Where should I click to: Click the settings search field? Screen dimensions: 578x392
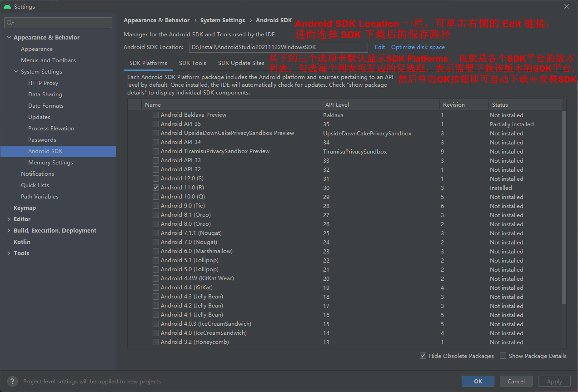click(58, 22)
